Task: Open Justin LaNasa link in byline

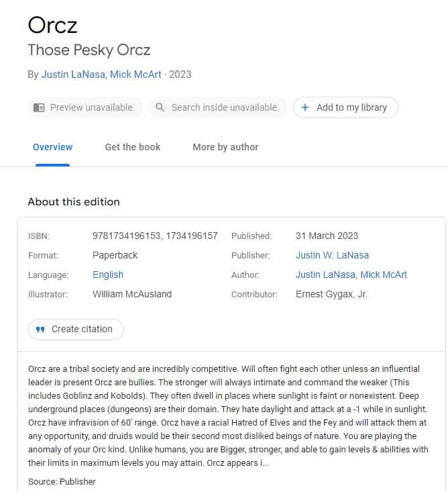Action: [72, 75]
